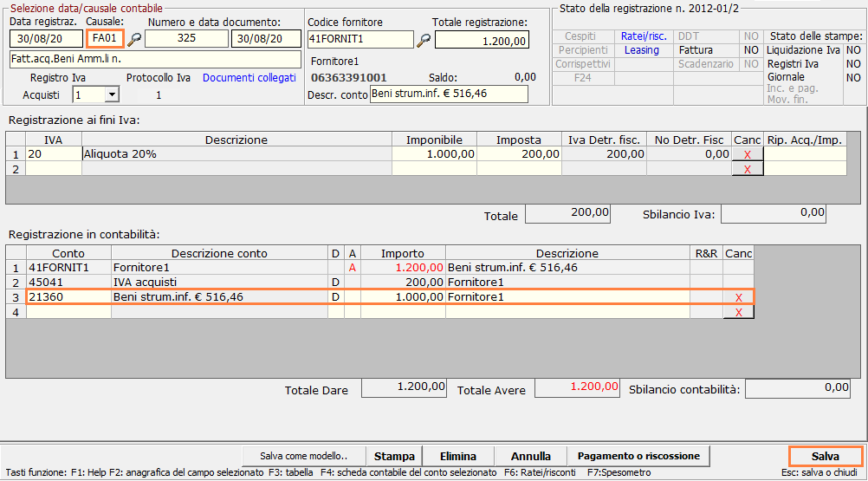868x481 pixels.
Task: Select Conto cell 45041
Action: tap(68, 283)
